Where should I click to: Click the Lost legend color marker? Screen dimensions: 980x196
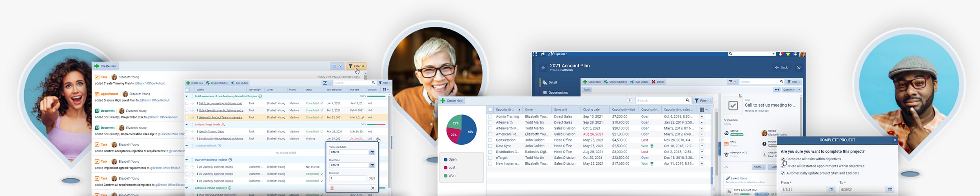click(446, 168)
